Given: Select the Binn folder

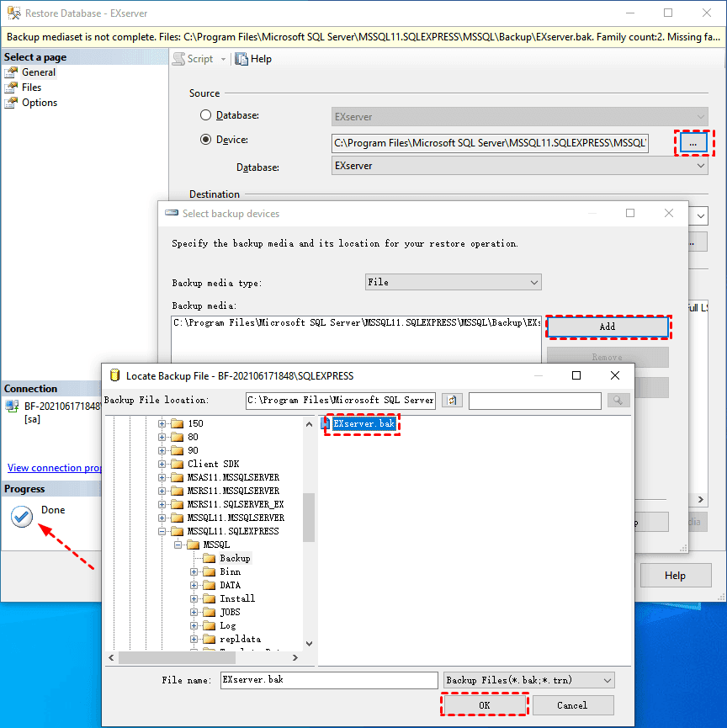Looking at the screenshot, I should pos(230,571).
